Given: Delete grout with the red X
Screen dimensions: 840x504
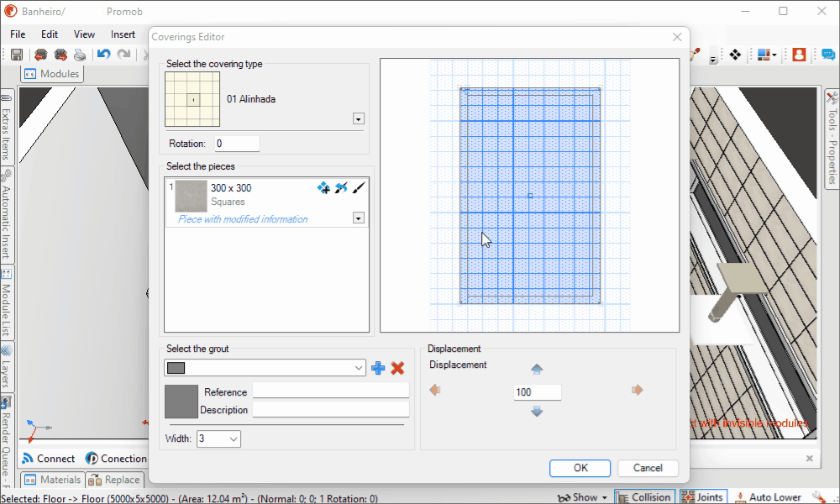Looking at the screenshot, I should point(397,368).
